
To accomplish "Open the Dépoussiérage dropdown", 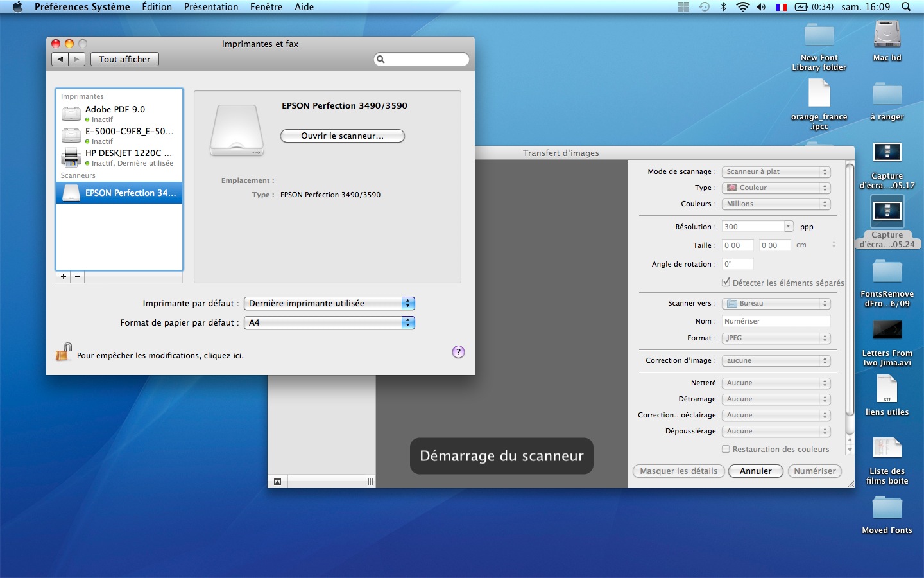I will click(x=776, y=431).
